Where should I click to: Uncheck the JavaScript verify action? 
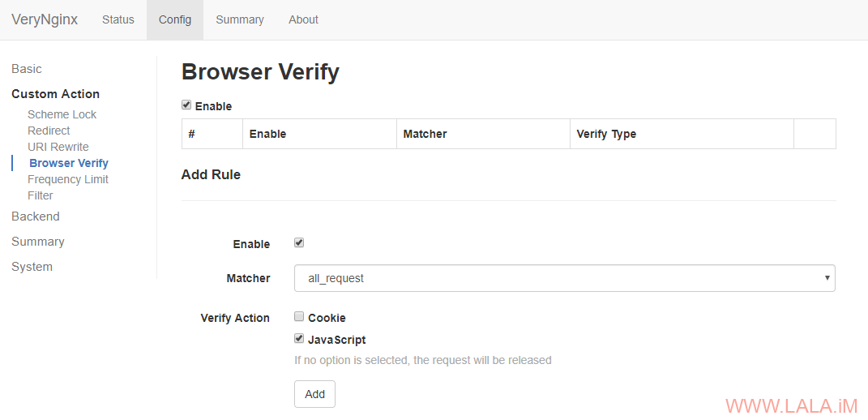click(x=299, y=339)
